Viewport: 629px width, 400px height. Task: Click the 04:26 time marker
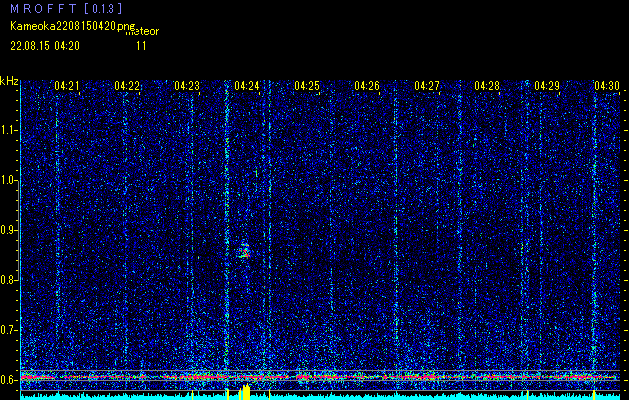click(x=367, y=85)
